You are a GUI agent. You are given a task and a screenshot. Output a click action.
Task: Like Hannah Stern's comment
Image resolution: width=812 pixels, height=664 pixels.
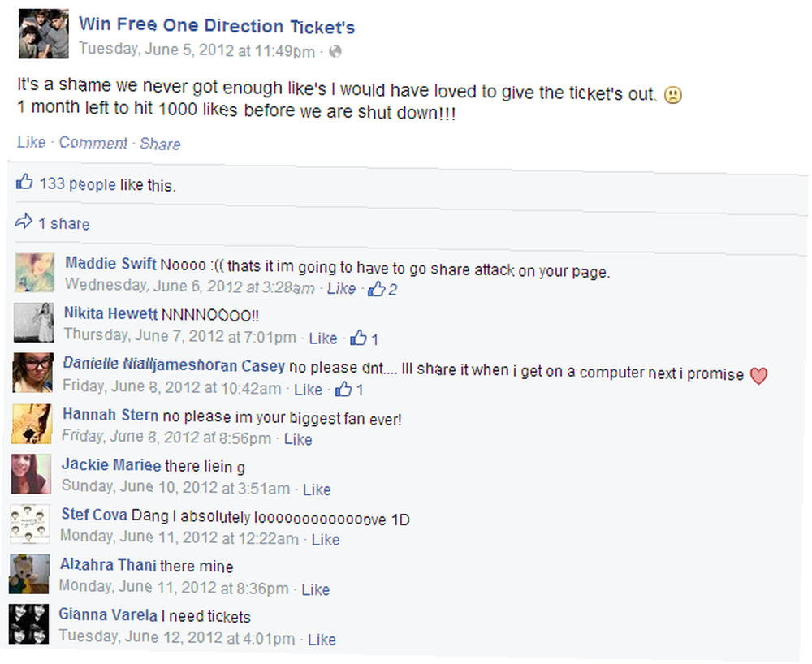pyautogui.click(x=298, y=439)
